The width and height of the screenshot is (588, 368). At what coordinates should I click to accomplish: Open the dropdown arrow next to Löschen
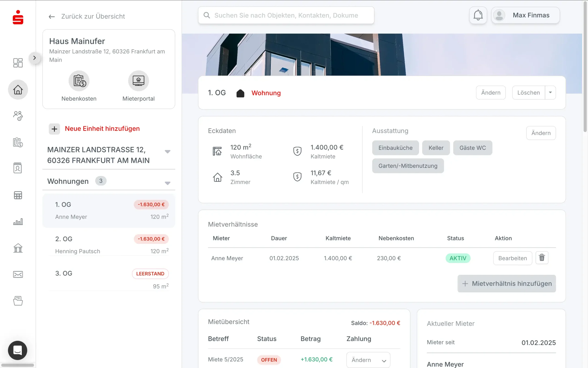pos(550,93)
